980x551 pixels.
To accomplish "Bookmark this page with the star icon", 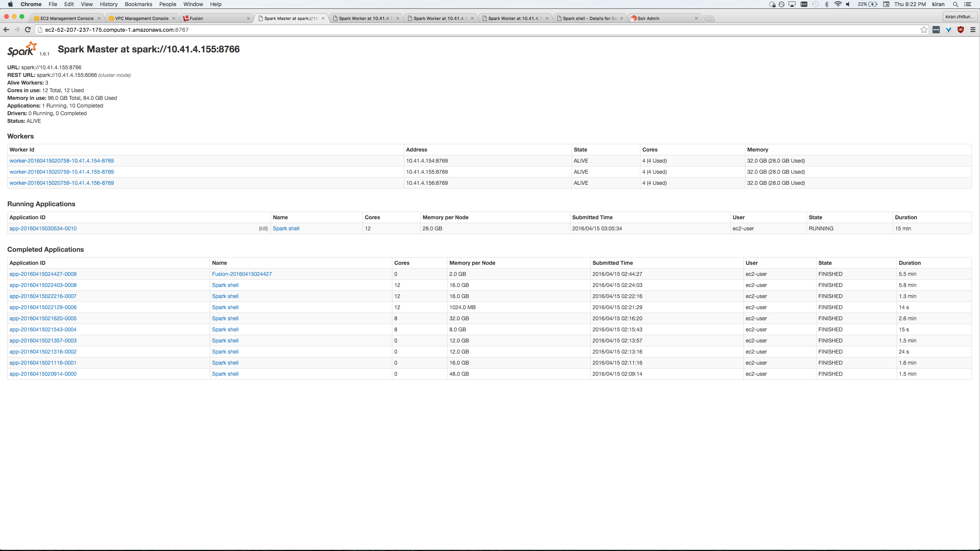I will [924, 29].
